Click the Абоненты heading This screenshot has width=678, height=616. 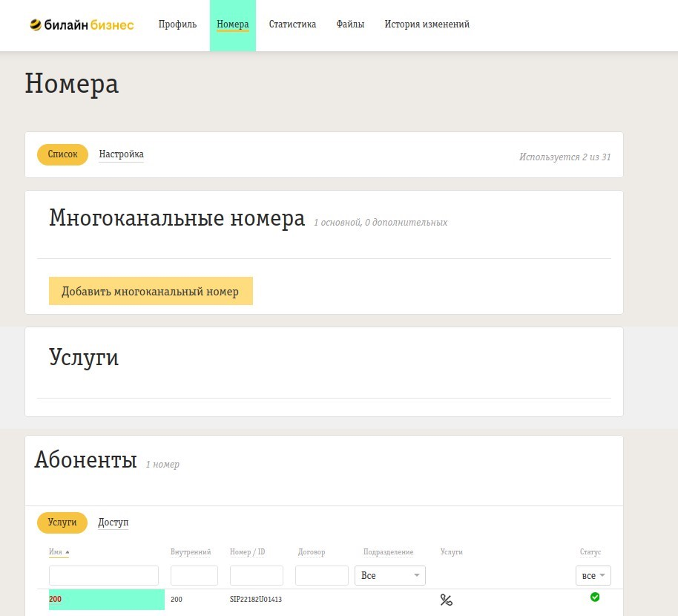click(85, 459)
